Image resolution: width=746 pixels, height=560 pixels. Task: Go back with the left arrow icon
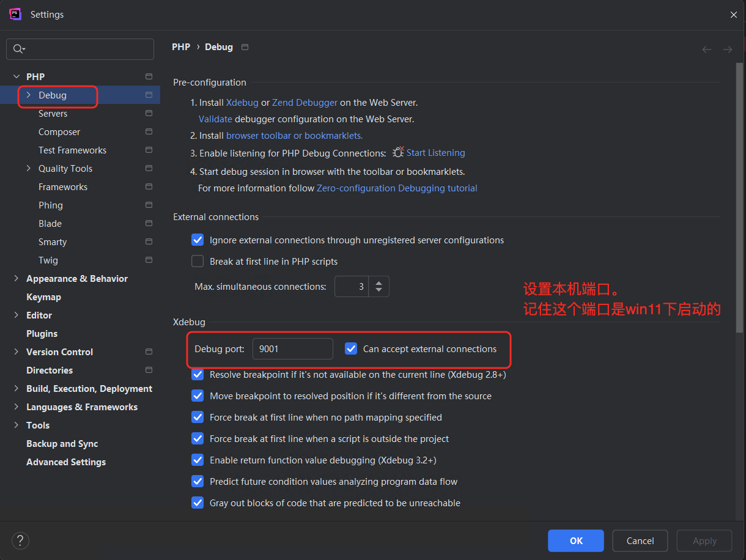(x=707, y=49)
